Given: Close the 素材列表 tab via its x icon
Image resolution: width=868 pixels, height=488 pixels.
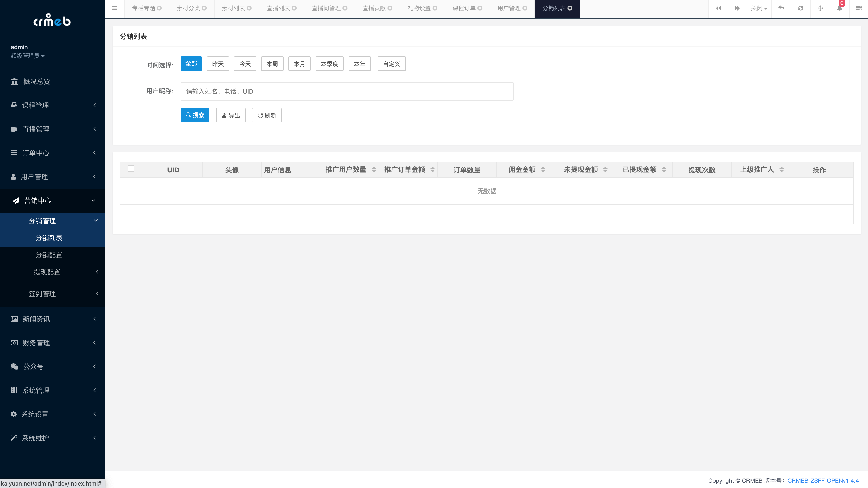Looking at the screenshot, I should coord(249,8).
